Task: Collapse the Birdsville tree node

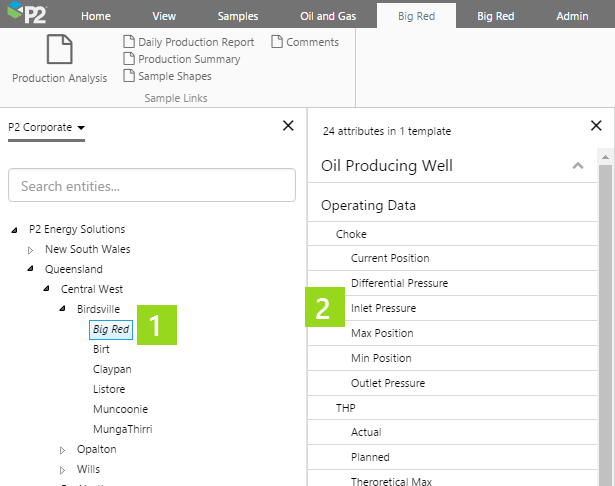Action: coord(63,309)
